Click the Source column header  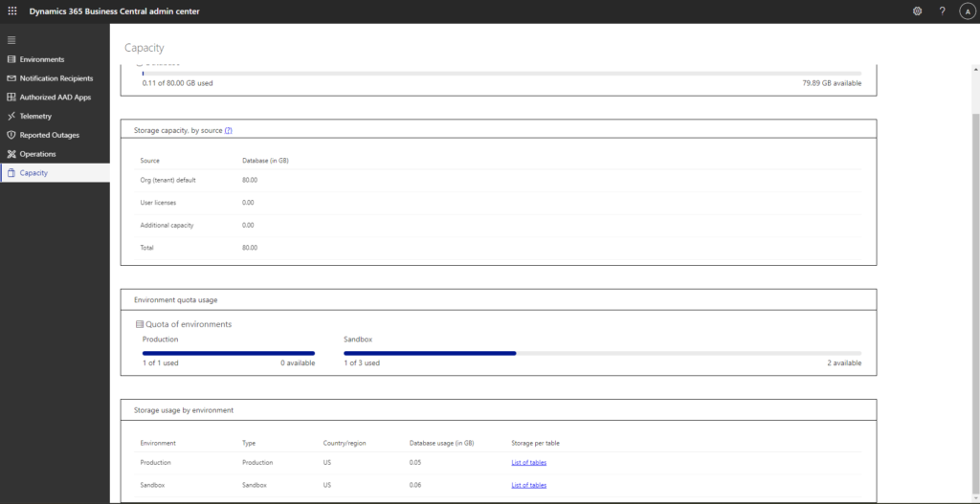(x=150, y=161)
